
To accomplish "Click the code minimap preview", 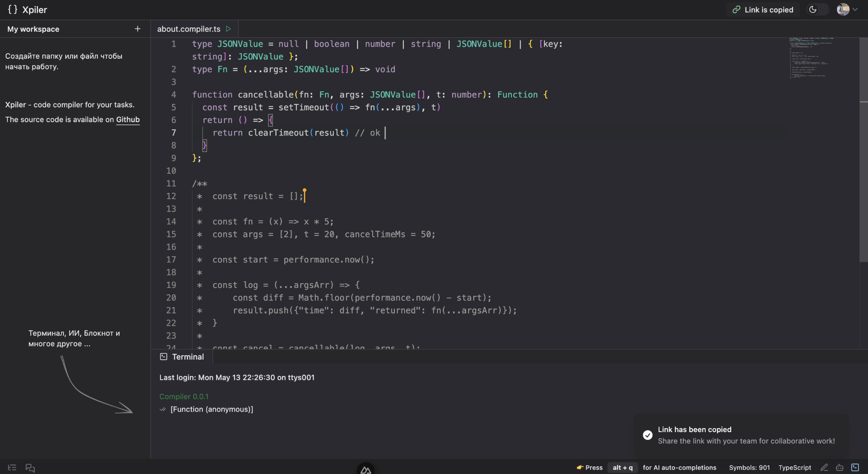I will point(810,58).
